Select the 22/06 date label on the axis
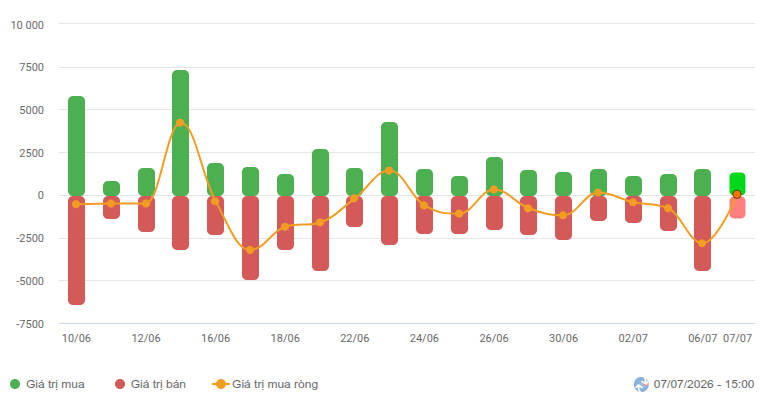 (355, 338)
